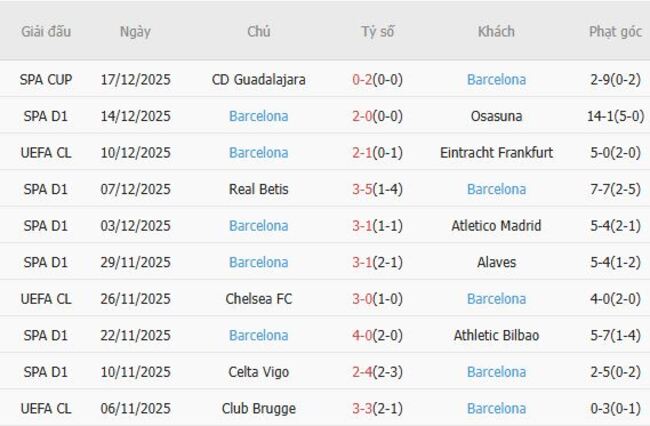Viewport: 650px width, 426px height.
Task: Click the 10/12/2025 match date
Action: coord(135,153)
